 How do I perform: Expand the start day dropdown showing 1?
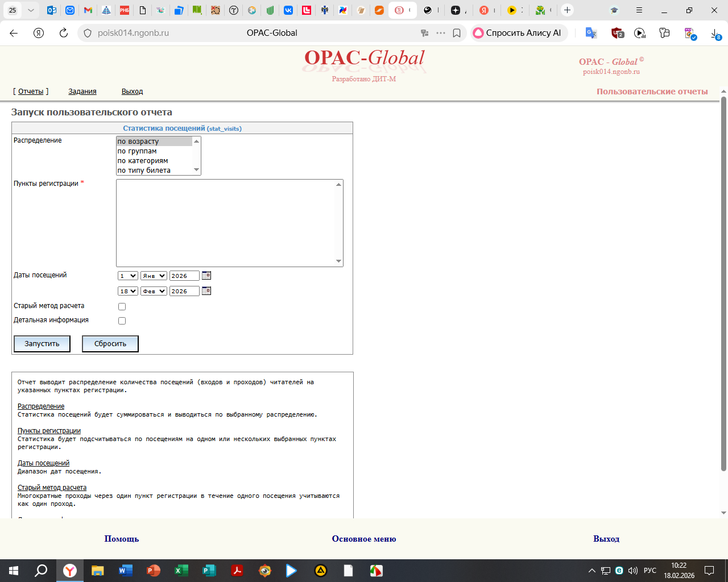click(x=128, y=276)
